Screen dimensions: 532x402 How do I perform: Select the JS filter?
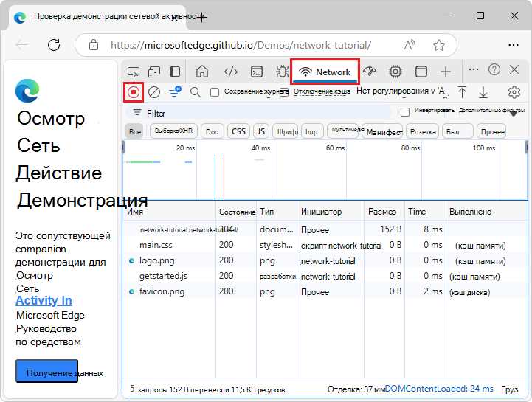click(261, 131)
